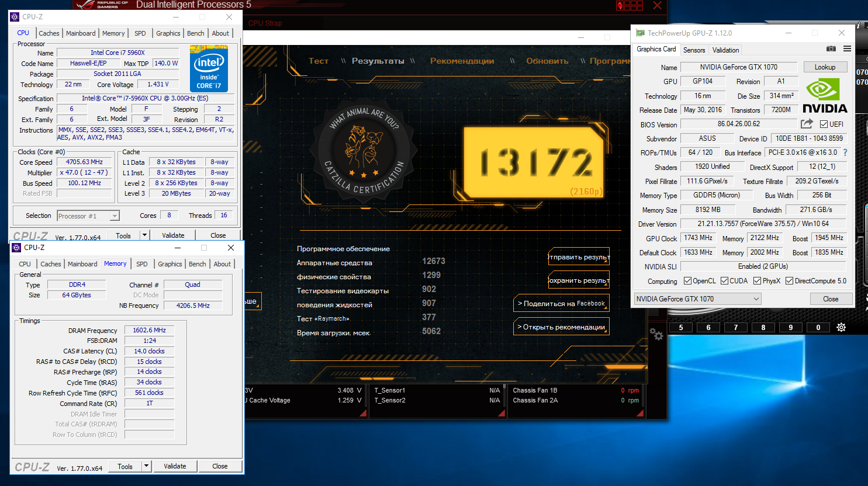Select profile number 8 button

pos(763,327)
